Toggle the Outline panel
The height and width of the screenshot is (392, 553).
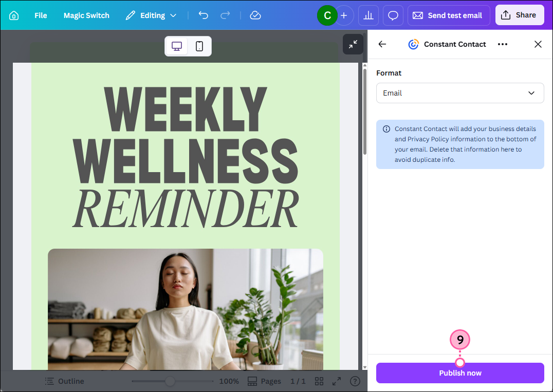coord(65,381)
